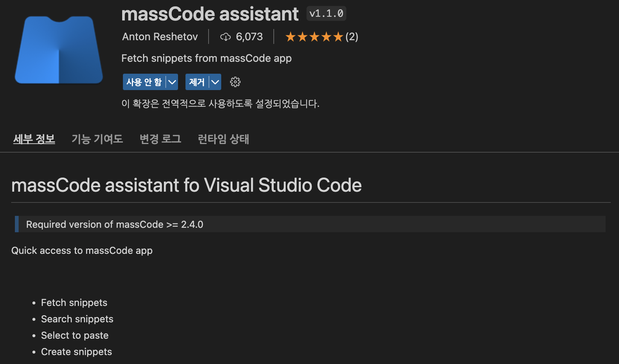Expand the dropdown arrow beside 사용 안 함
619x364 pixels.
click(x=172, y=82)
